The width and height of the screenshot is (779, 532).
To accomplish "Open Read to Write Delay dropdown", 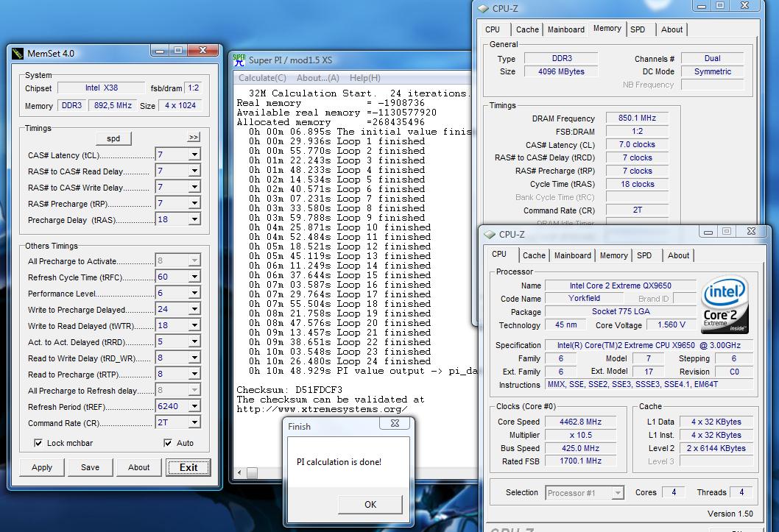I will [x=194, y=358].
